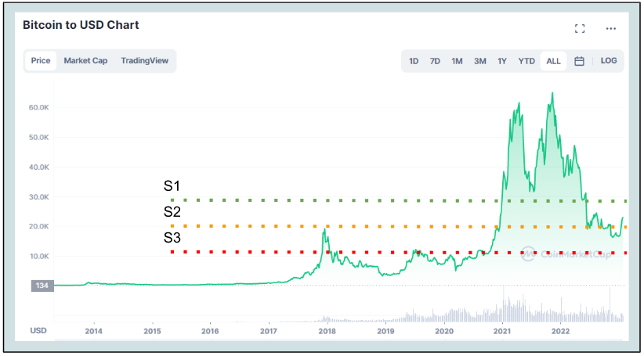Select the 7D time range
The height and width of the screenshot is (356, 644).
(x=435, y=61)
